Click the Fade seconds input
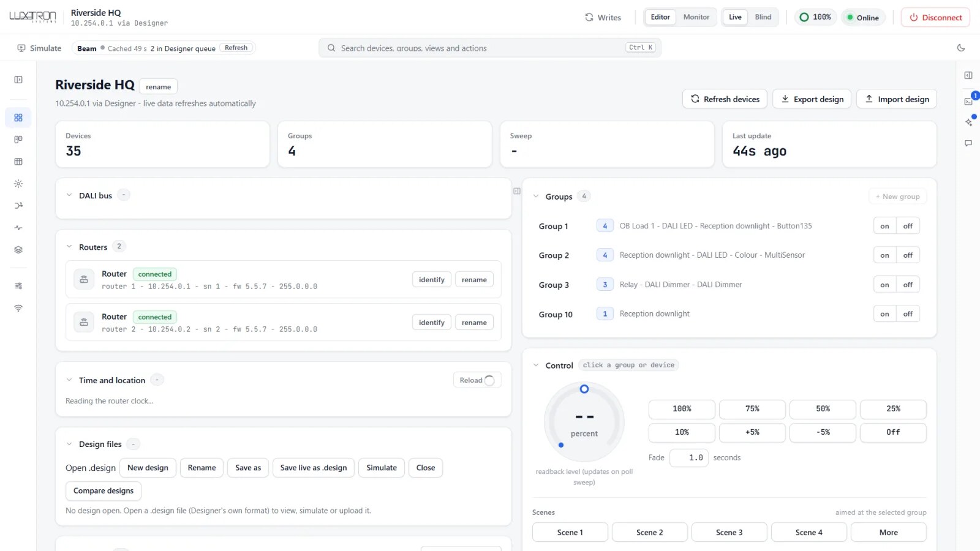 pos(689,457)
